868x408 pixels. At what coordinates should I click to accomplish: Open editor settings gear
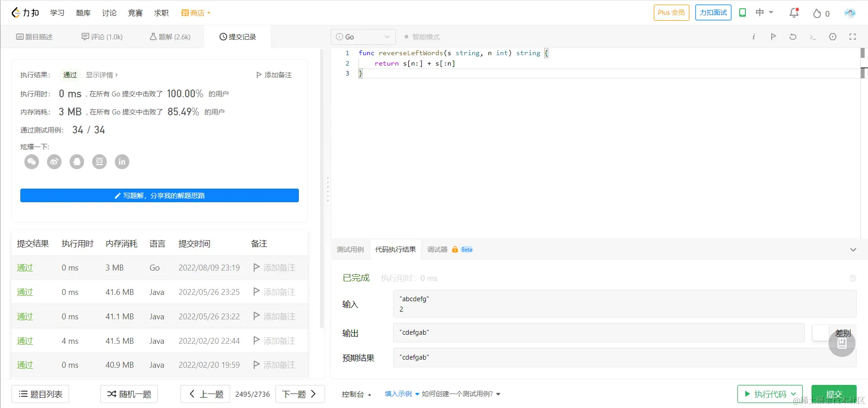[833, 37]
